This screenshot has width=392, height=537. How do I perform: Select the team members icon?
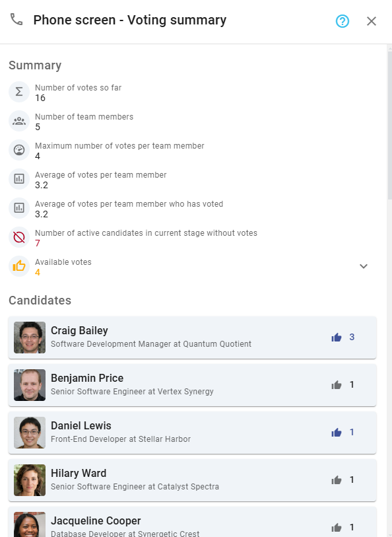coord(18,121)
